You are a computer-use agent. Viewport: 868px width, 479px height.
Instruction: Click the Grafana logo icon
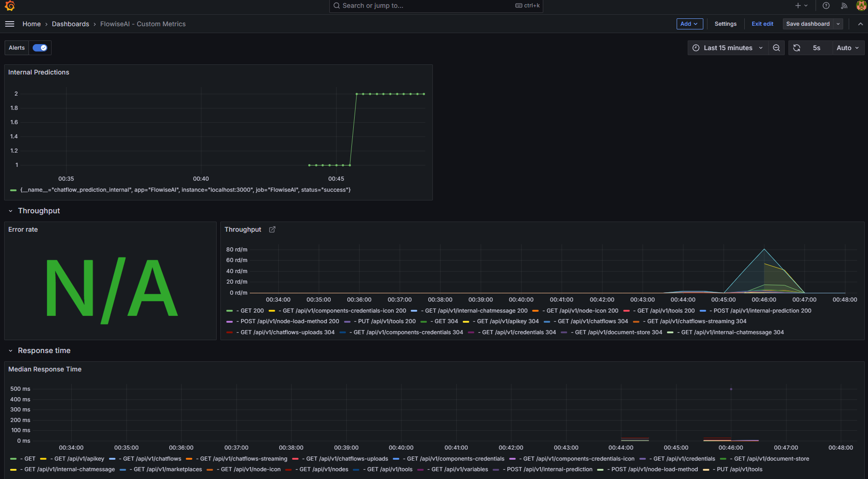click(10, 6)
